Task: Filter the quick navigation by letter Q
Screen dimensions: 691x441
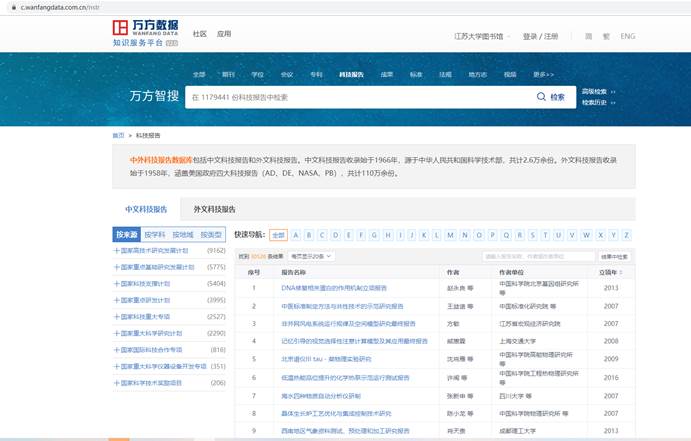Action: (506, 235)
